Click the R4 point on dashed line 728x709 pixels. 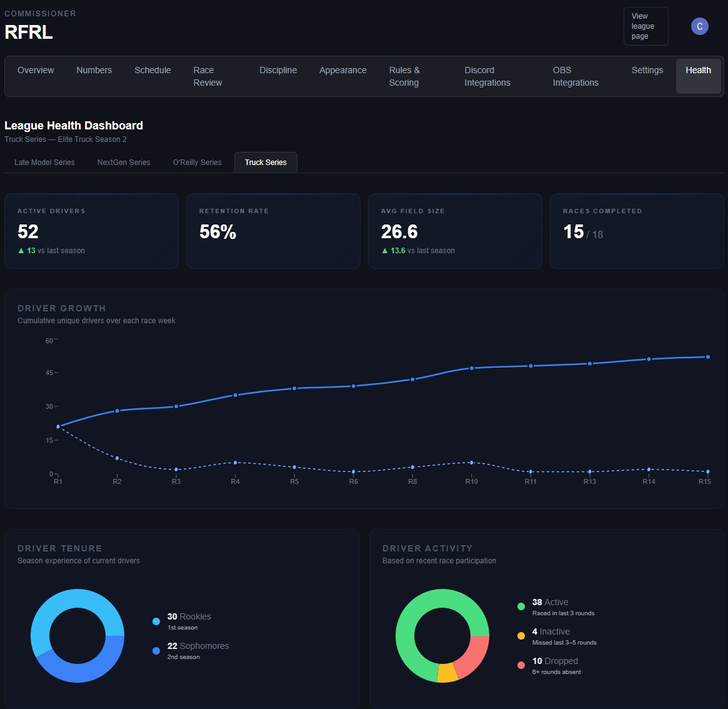point(236,463)
